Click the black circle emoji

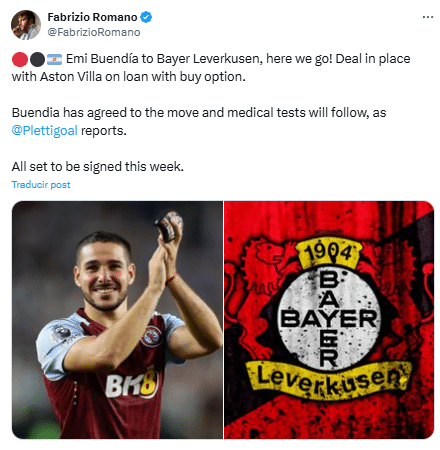pyautogui.click(x=37, y=59)
